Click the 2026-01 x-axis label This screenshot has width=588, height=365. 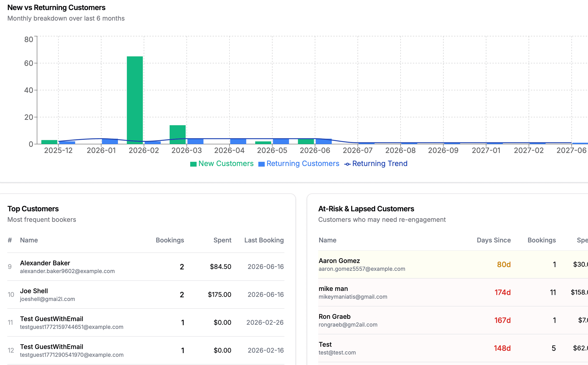click(101, 150)
